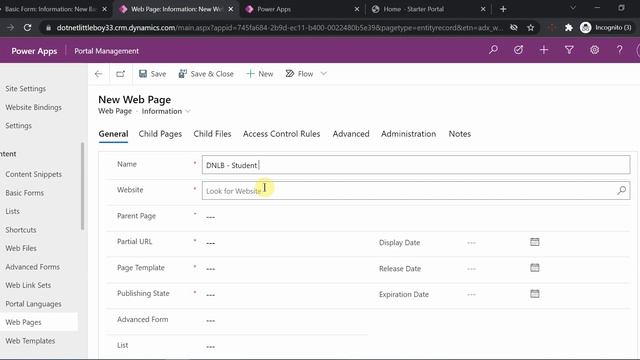Viewport: 640px width, 360px height.
Task: Open the Release Date calendar picker
Action: [535, 268]
